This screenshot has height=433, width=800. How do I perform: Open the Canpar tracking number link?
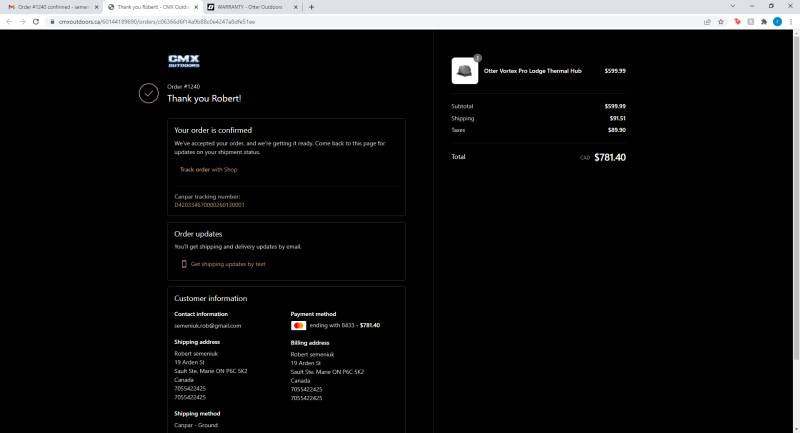pos(209,205)
